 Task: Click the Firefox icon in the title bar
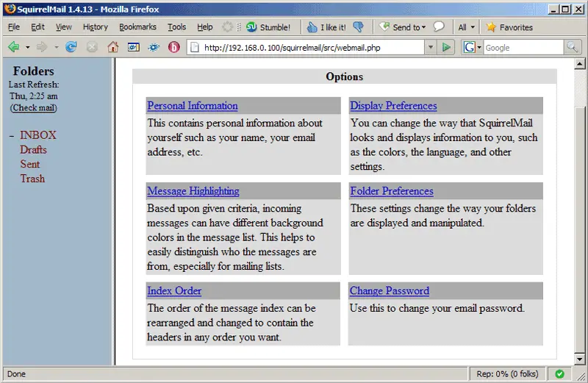point(10,9)
